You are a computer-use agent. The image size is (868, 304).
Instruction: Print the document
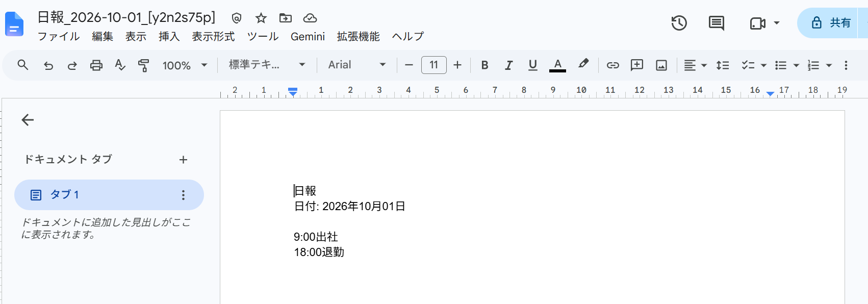coord(96,65)
